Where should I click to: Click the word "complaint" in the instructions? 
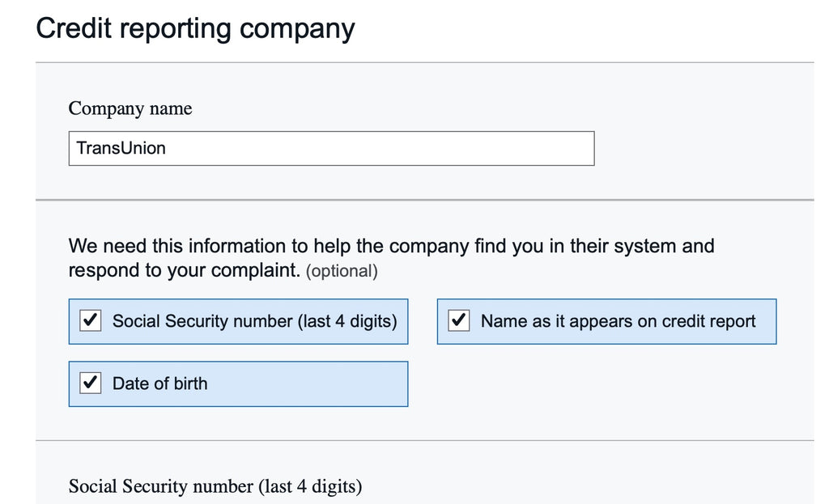pyautogui.click(x=254, y=270)
